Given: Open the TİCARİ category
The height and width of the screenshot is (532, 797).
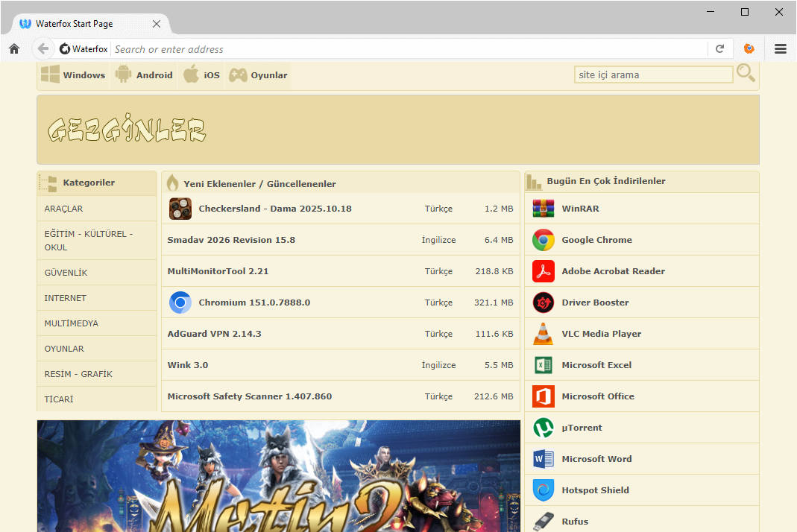Looking at the screenshot, I should pos(97,399).
